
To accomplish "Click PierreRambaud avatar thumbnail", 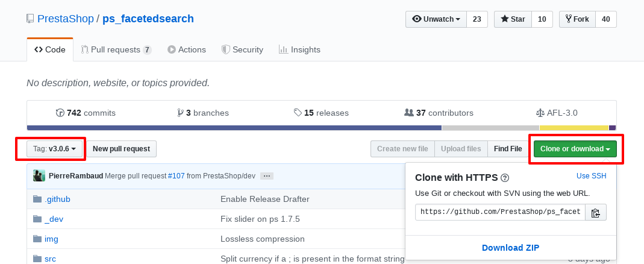I will (x=39, y=176).
